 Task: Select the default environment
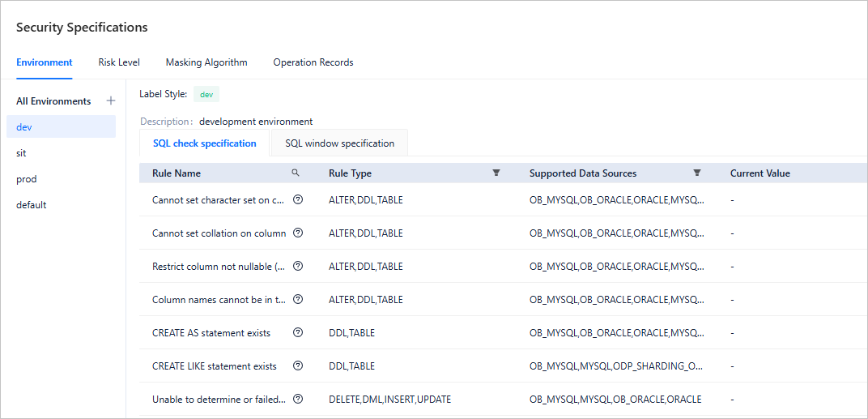[x=32, y=205]
